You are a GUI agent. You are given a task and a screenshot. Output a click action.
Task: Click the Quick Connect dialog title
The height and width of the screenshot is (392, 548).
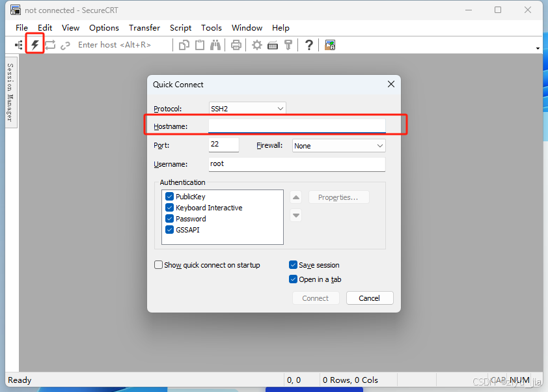[x=178, y=84]
